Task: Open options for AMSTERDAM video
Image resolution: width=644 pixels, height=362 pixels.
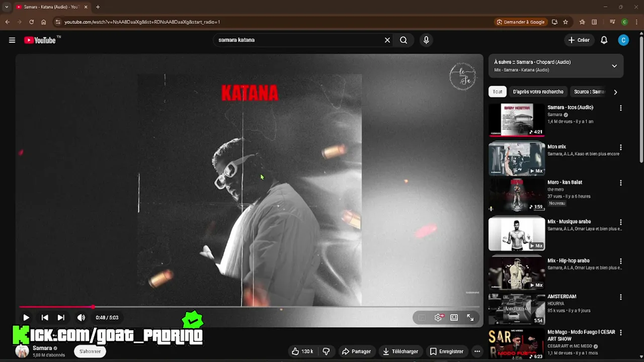Action: [621, 297]
